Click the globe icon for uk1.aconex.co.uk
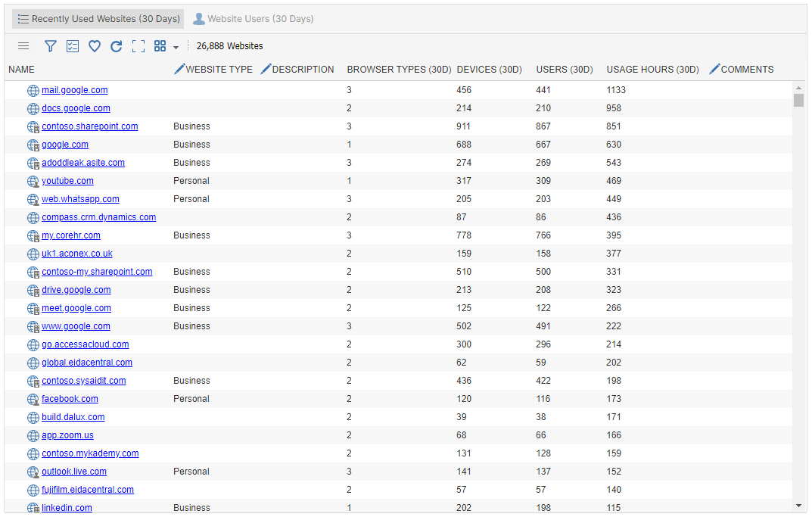 click(x=33, y=254)
